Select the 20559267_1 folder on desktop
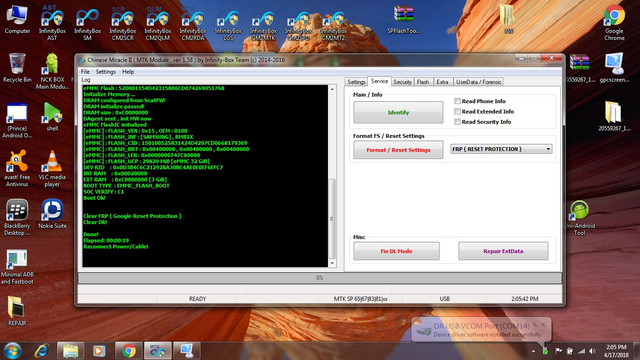Screen dimensions: 640x360 tap(614, 116)
